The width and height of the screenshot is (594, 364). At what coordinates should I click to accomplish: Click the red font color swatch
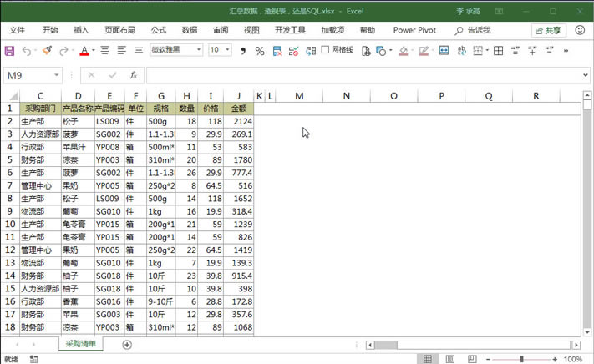point(84,51)
